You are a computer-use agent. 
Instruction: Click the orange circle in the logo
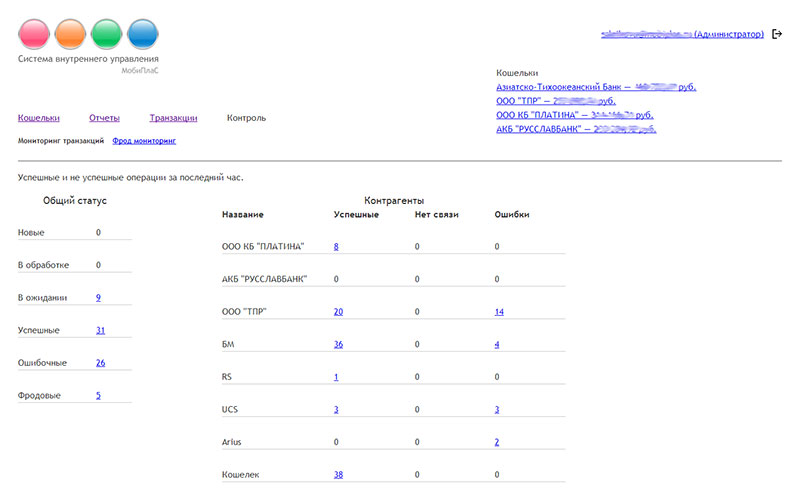click(x=70, y=35)
